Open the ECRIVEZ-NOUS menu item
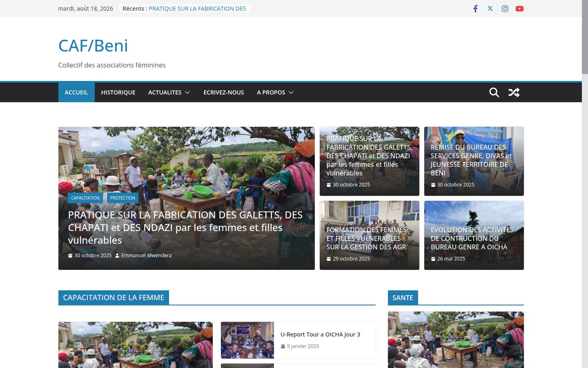The height and width of the screenshot is (368, 588). click(x=224, y=92)
